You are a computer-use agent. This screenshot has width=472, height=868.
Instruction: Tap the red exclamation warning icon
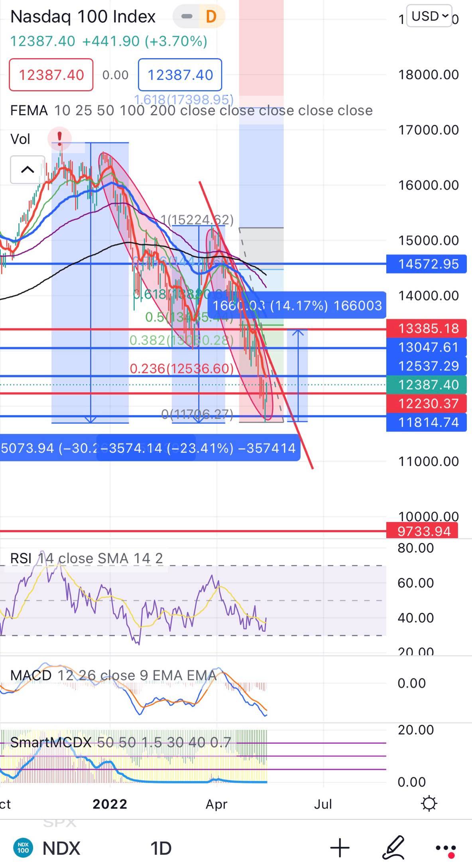point(59,138)
